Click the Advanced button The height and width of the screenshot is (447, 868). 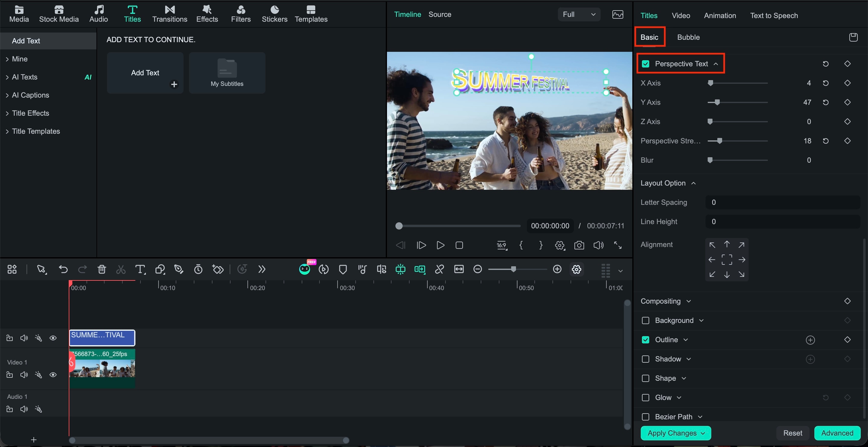pos(837,433)
